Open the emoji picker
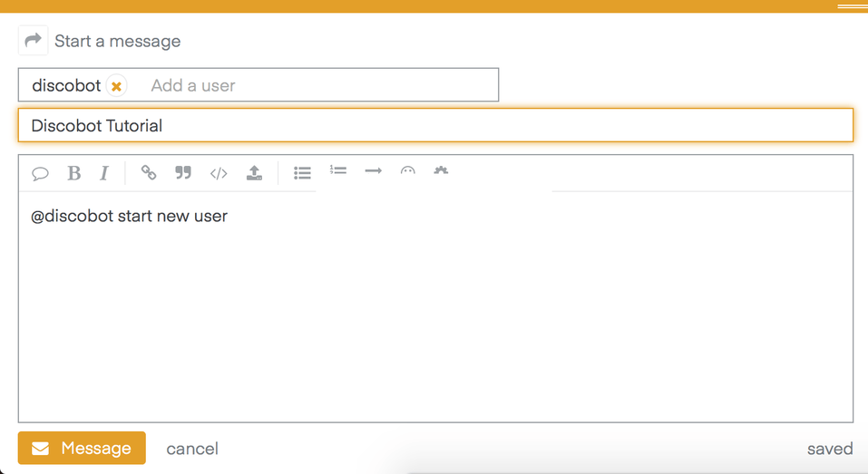The width and height of the screenshot is (868, 474). [407, 170]
